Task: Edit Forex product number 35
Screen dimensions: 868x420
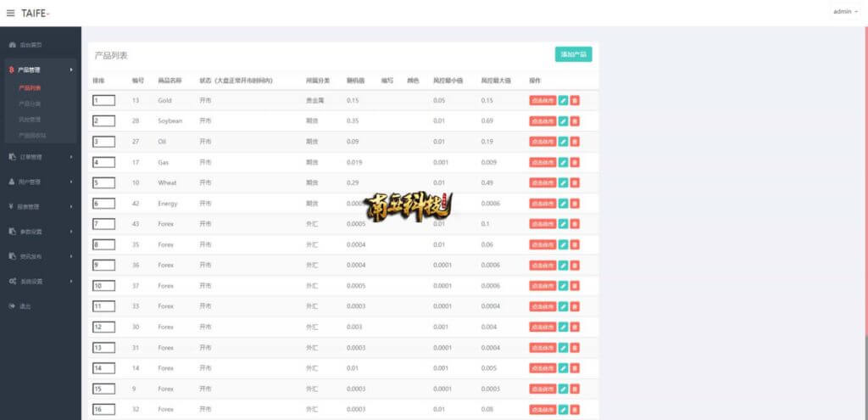Action: (x=563, y=244)
